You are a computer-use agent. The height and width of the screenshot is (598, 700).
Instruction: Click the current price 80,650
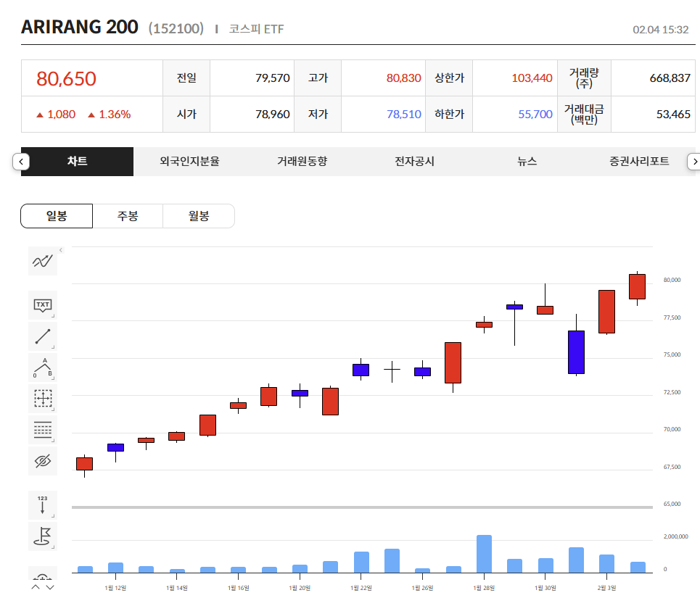(x=66, y=79)
